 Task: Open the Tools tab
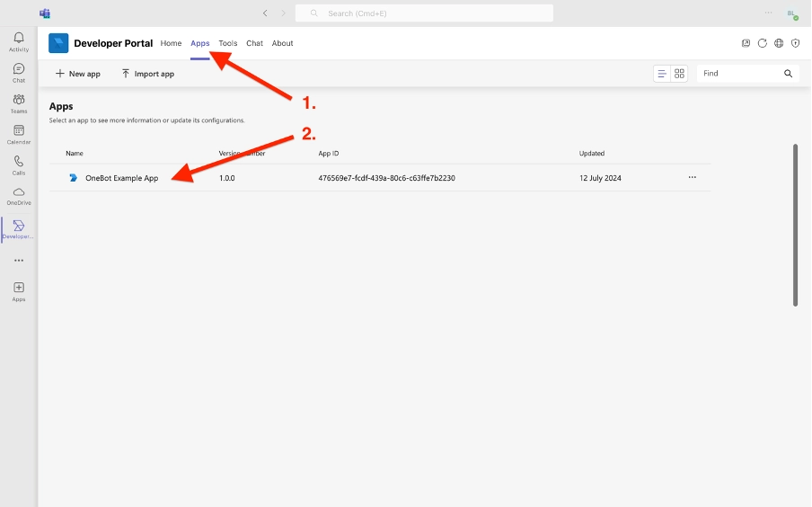(228, 43)
